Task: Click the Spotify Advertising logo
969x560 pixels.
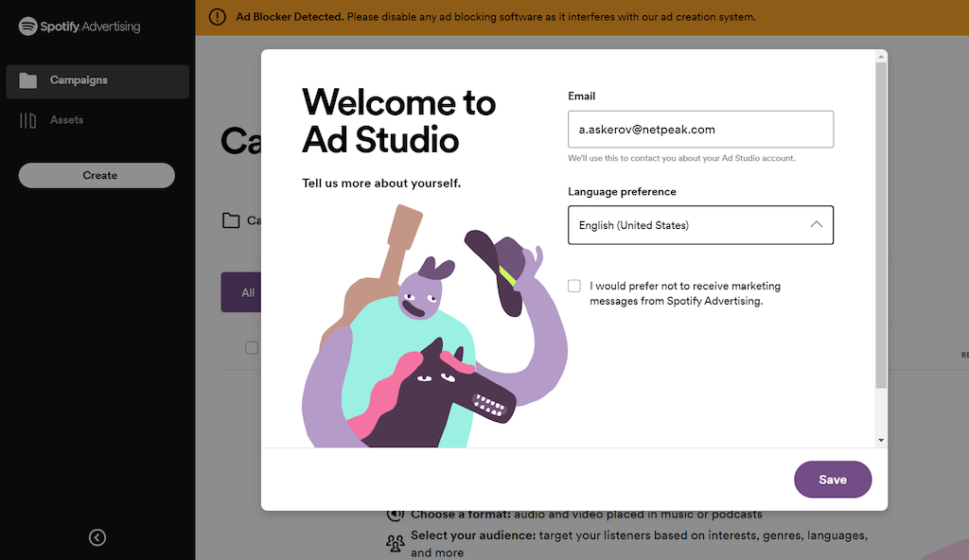Action: (x=79, y=26)
